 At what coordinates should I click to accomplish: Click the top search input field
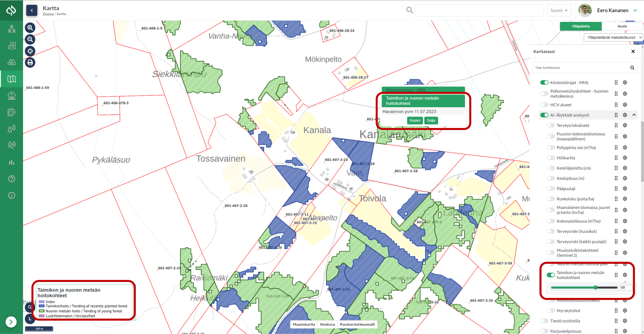(x=479, y=10)
